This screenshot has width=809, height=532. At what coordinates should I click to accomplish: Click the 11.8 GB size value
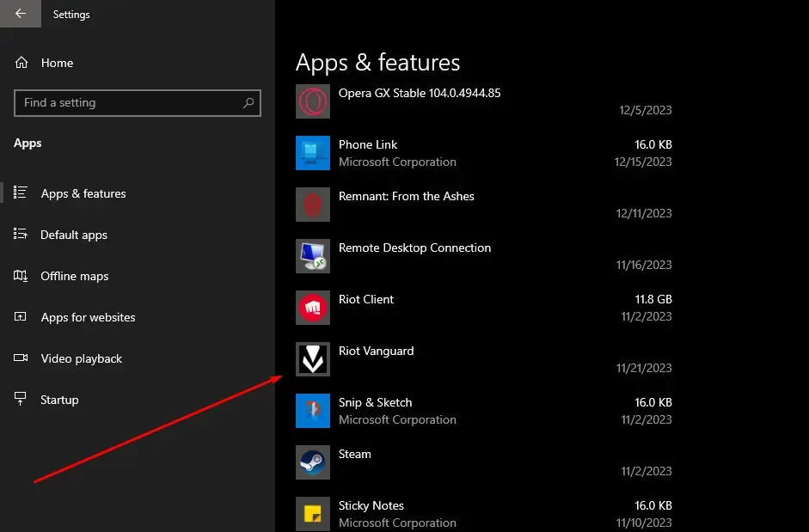pos(653,299)
